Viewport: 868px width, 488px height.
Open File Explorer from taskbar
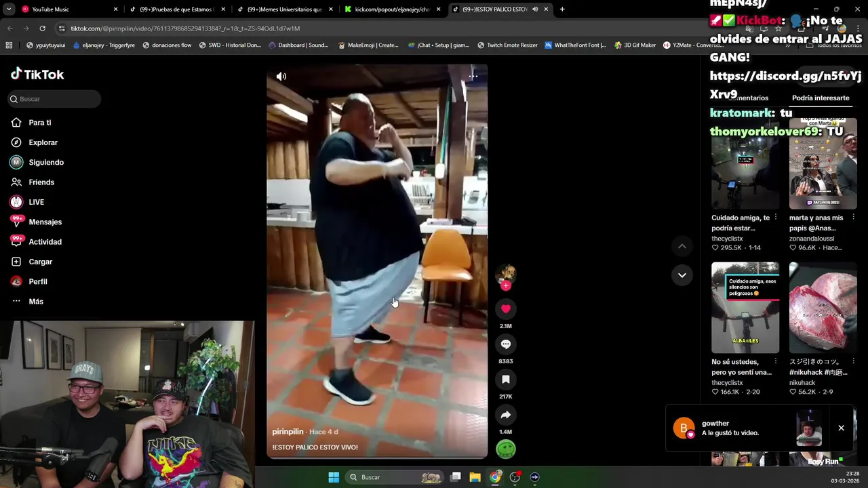pyautogui.click(x=475, y=477)
